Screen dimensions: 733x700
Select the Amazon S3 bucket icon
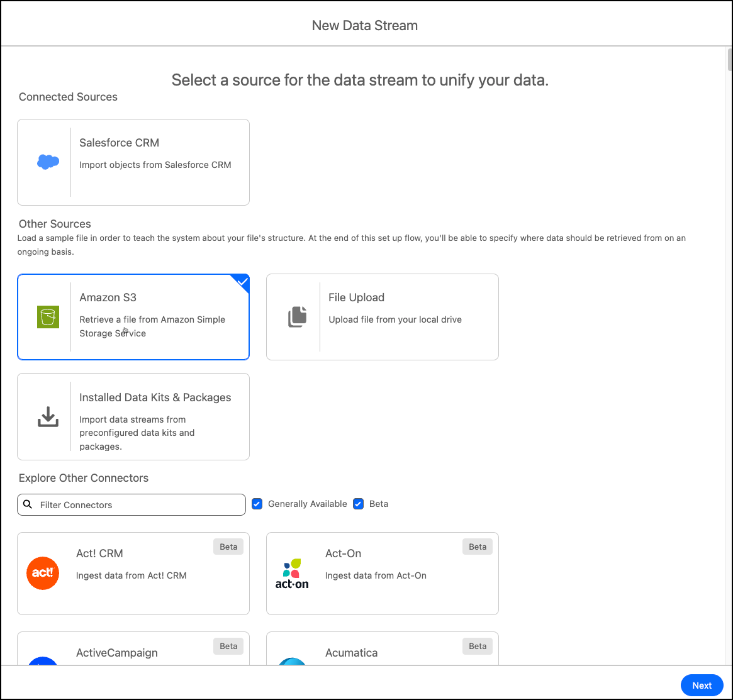48,317
